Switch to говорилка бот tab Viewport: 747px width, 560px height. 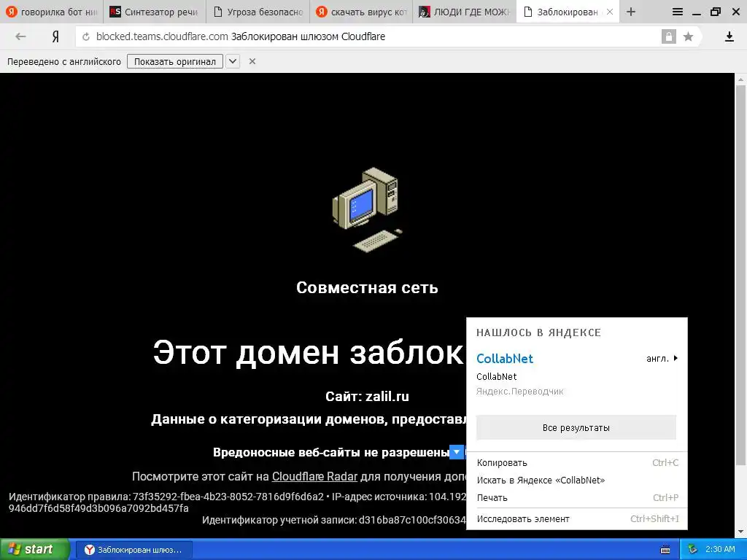(52, 12)
